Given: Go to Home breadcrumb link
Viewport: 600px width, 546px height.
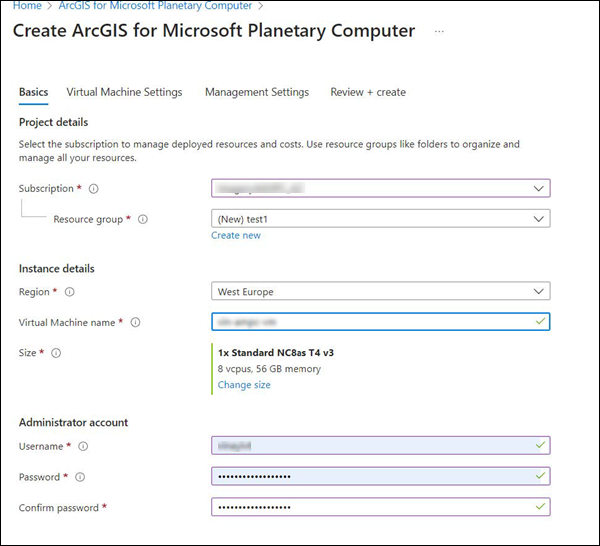Looking at the screenshot, I should 27,6.
